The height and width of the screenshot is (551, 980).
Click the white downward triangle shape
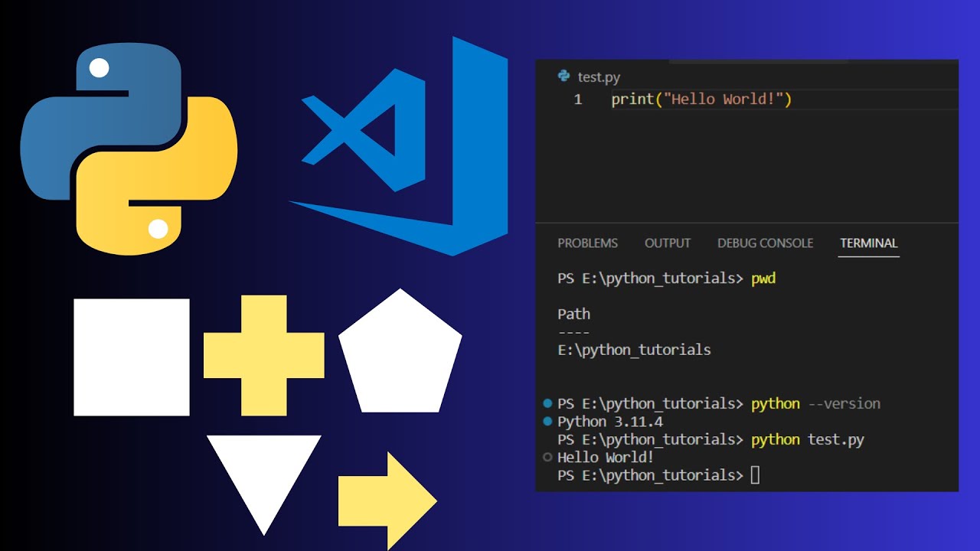point(264,485)
